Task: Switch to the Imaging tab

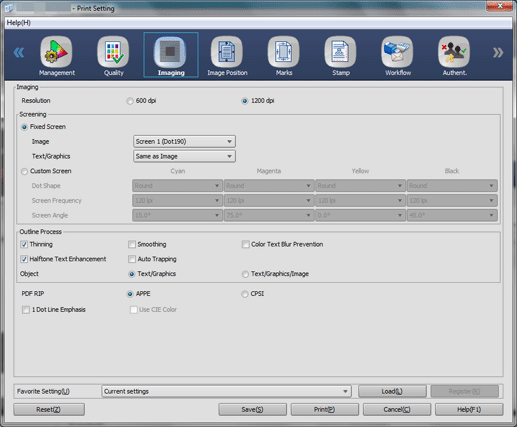Action: coord(171,55)
